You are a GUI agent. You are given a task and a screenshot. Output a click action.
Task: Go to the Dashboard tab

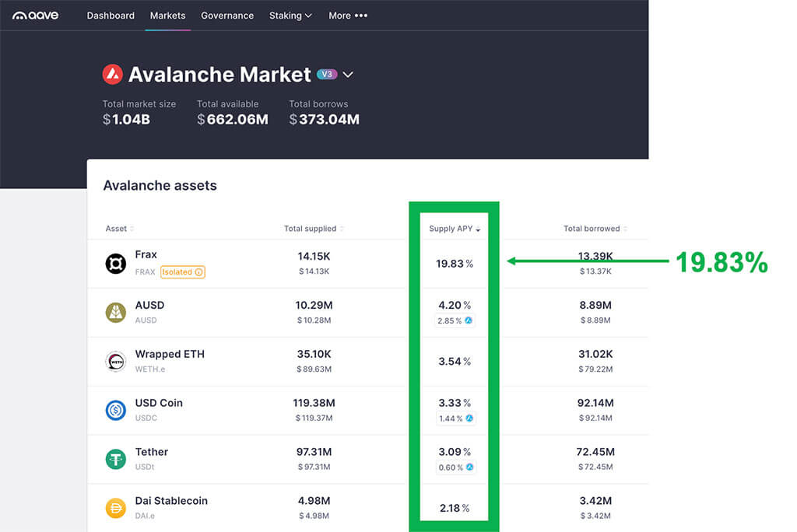[x=111, y=16]
